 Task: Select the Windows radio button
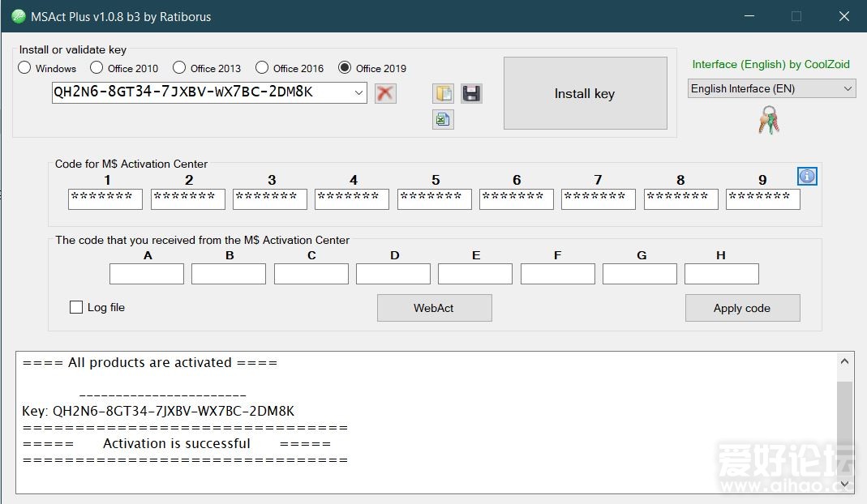tap(25, 68)
